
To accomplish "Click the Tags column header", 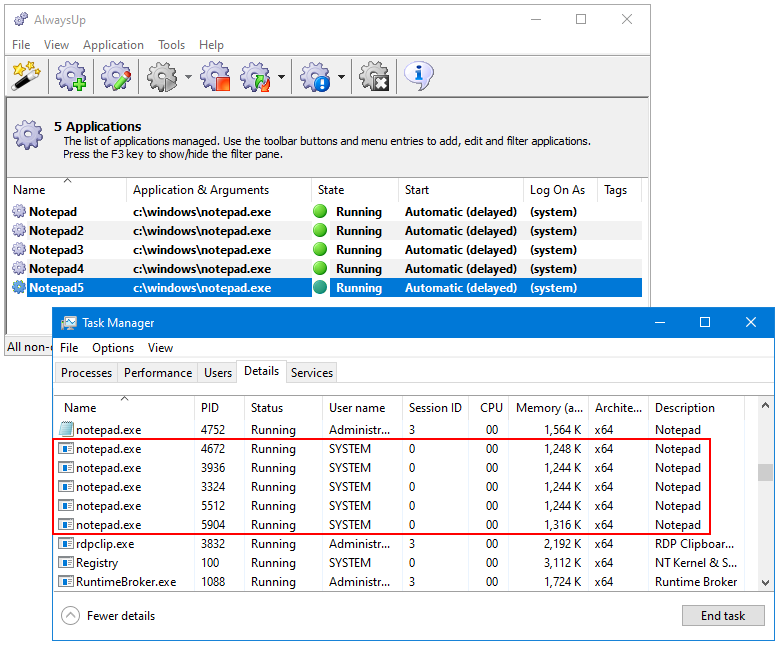I will [x=619, y=190].
